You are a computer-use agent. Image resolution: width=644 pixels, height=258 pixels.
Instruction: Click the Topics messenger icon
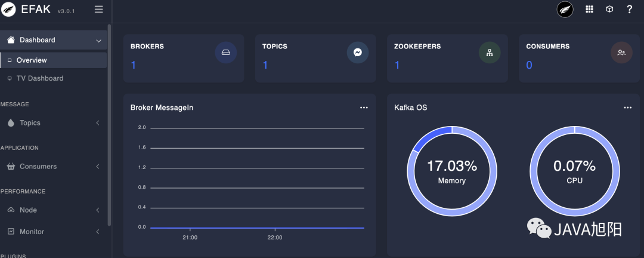click(358, 53)
